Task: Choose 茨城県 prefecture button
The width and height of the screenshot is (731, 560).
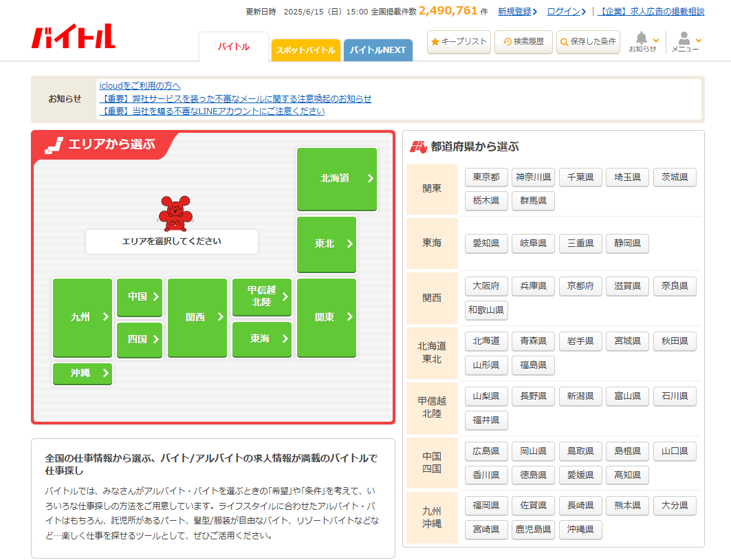Action: point(675,177)
